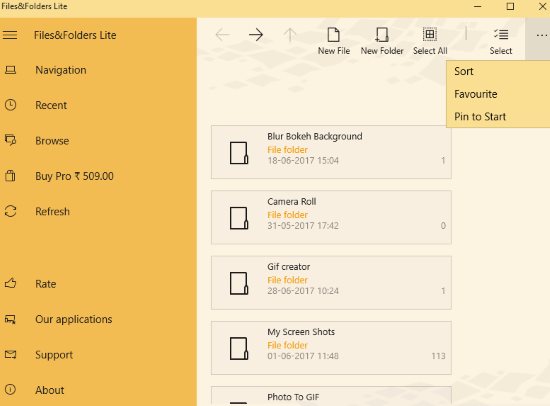
Task: Click the Browse icon in sidebar
Action: (x=11, y=140)
